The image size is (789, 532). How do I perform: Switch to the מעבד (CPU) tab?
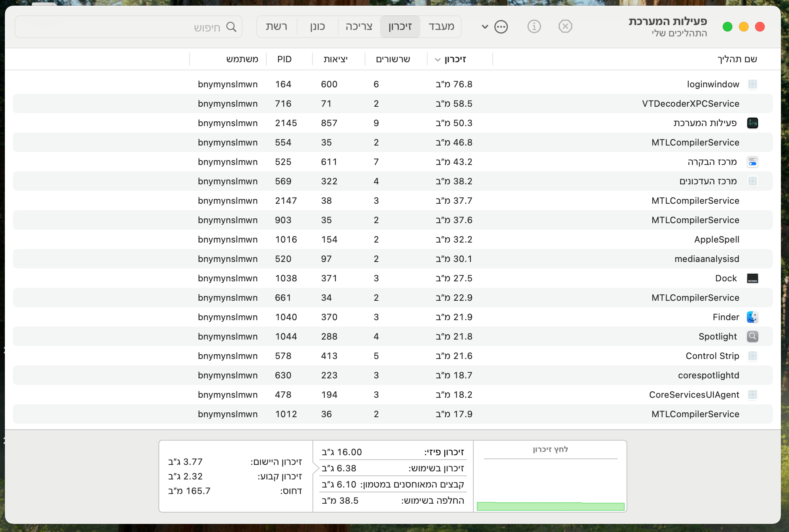(x=441, y=27)
